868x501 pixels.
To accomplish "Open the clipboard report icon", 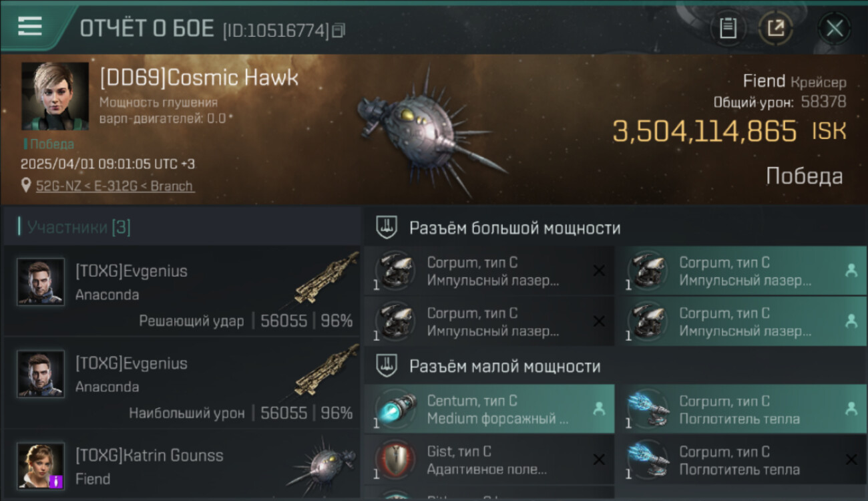I will point(728,29).
